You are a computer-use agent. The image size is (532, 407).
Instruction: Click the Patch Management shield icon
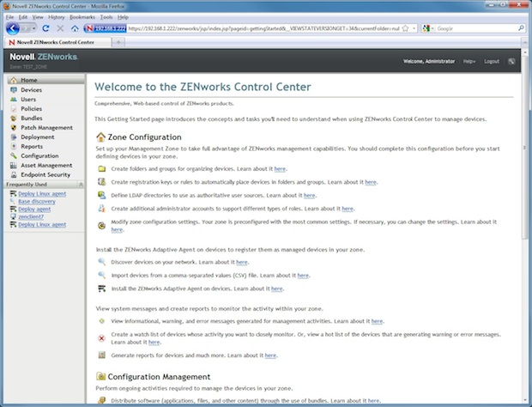click(x=13, y=127)
